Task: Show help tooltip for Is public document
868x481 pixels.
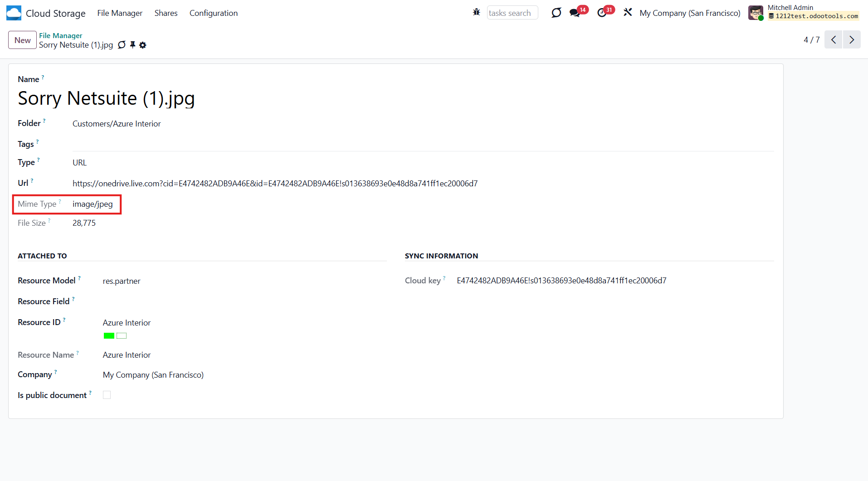Action: pyautogui.click(x=90, y=393)
